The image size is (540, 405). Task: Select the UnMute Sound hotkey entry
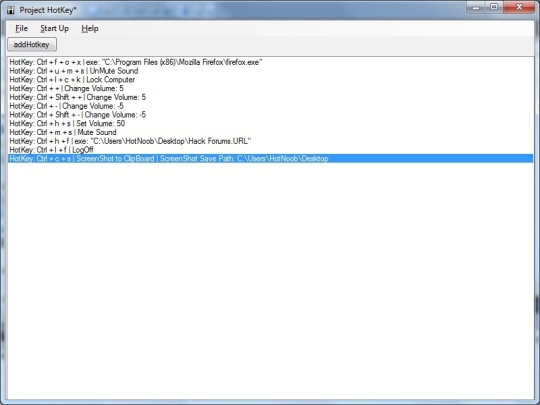coord(270,71)
